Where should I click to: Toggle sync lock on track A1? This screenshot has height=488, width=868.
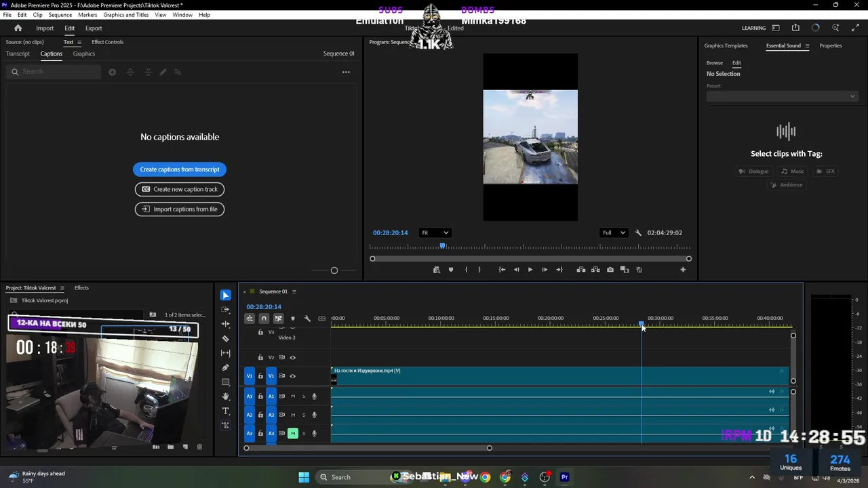pos(282,396)
